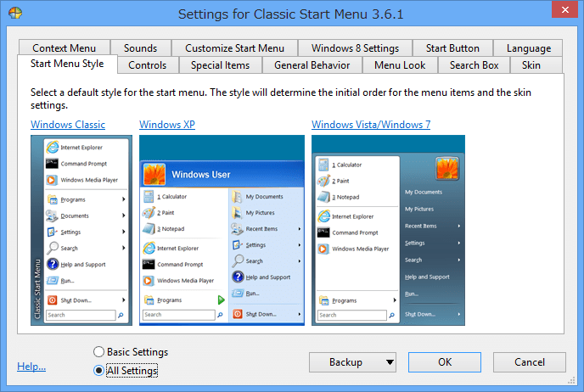Open the Language tab
The height and width of the screenshot is (392, 584).
coord(528,48)
